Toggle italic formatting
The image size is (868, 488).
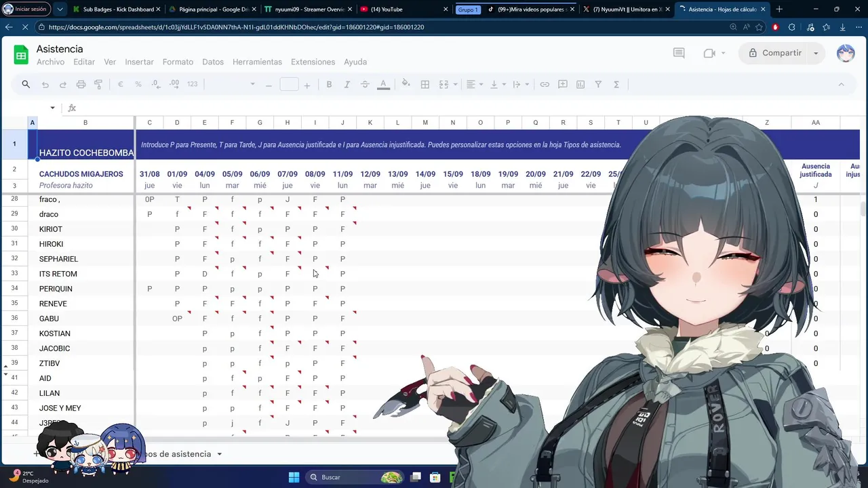coord(347,85)
